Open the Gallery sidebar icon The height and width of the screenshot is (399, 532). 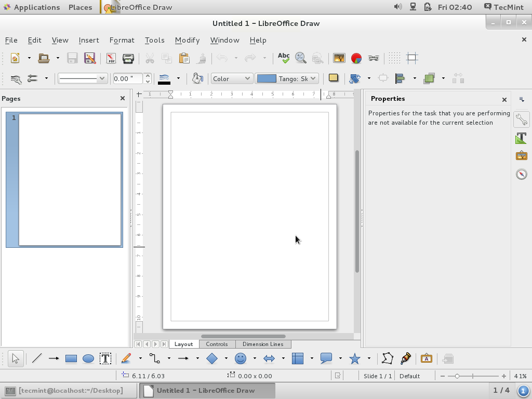click(521, 156)
